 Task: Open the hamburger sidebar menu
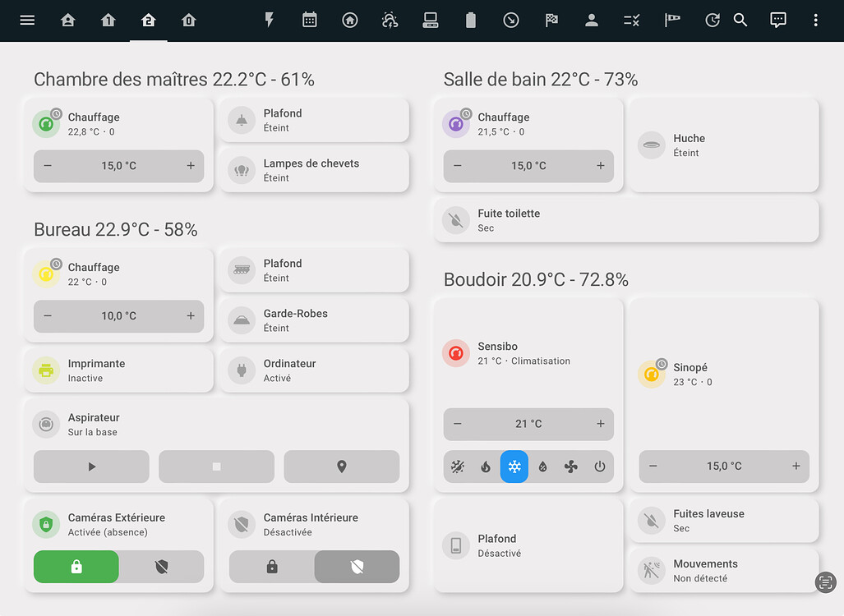point(27,21)
